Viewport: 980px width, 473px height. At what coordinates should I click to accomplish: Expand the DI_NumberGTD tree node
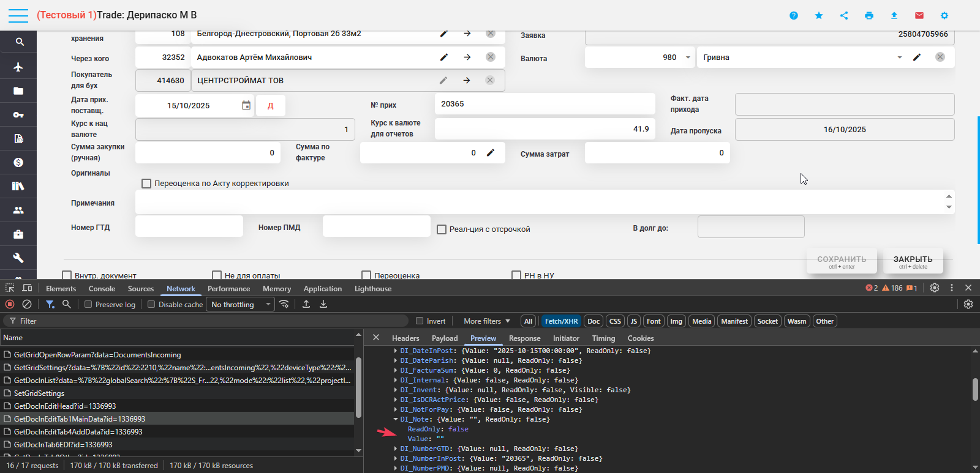point(396,449)
